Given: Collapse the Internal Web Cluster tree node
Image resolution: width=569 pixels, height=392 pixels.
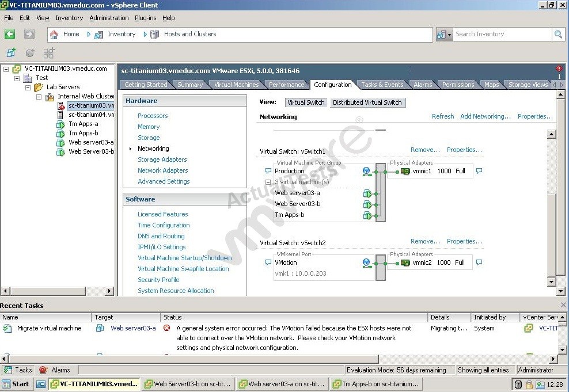Looking at the screenshot, I should click(x=39, y=97).
